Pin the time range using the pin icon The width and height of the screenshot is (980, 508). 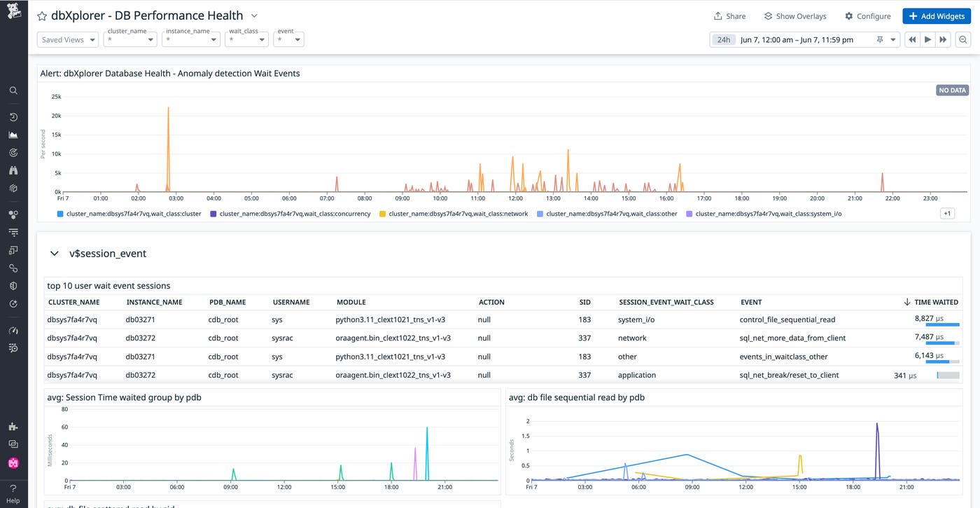[x=879, y=39]
